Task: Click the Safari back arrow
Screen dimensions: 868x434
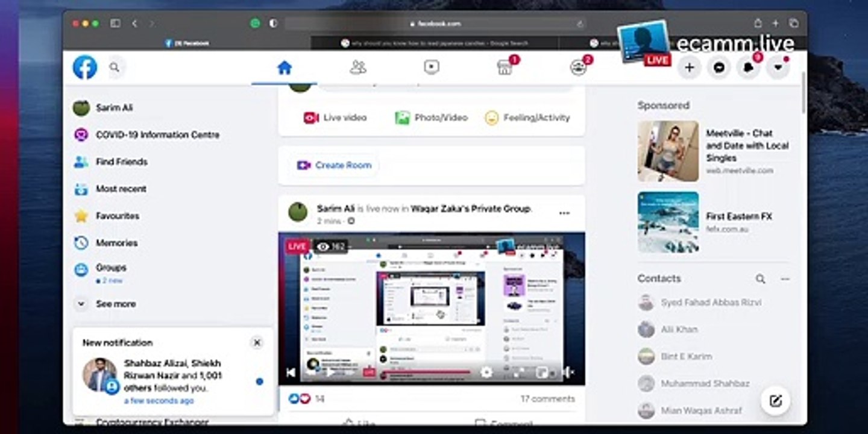Action: click(x=134, y=24)
